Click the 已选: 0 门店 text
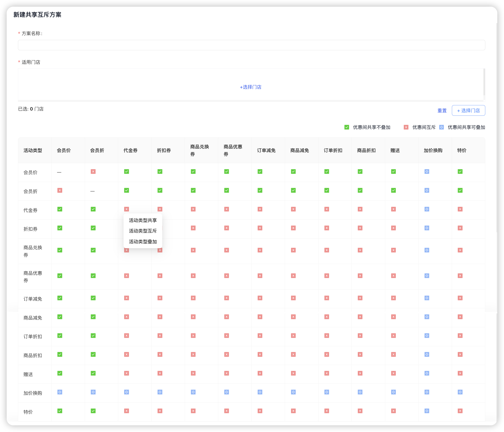The width and height of the screenshot is (504, 432). click(x=31, y=109)
